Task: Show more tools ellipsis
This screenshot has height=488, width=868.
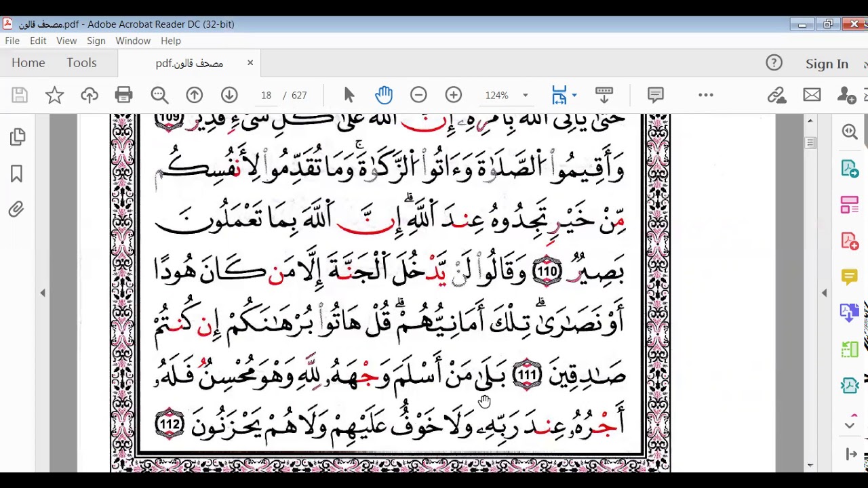Action: [x=706, y=95]
